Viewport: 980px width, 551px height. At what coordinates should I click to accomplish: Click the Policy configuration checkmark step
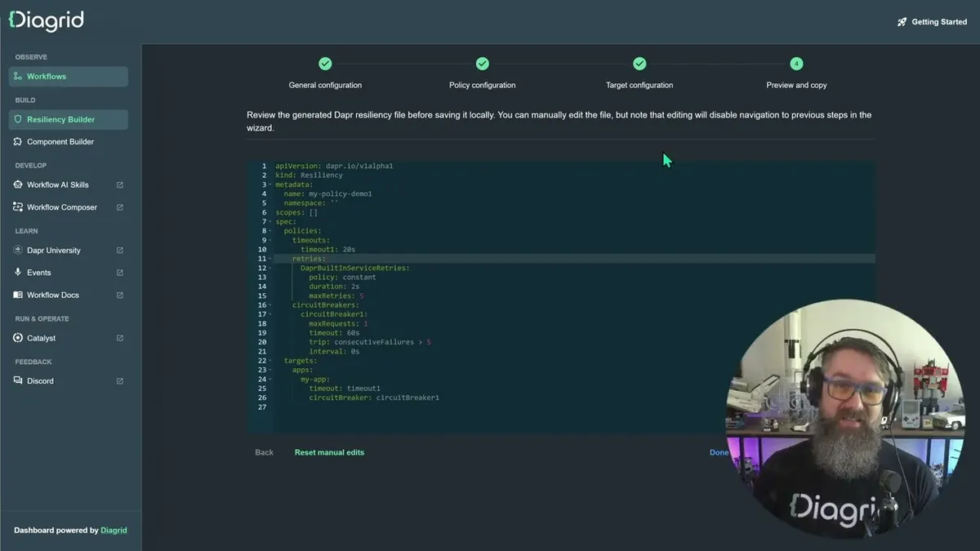click(x=483, y=64)
